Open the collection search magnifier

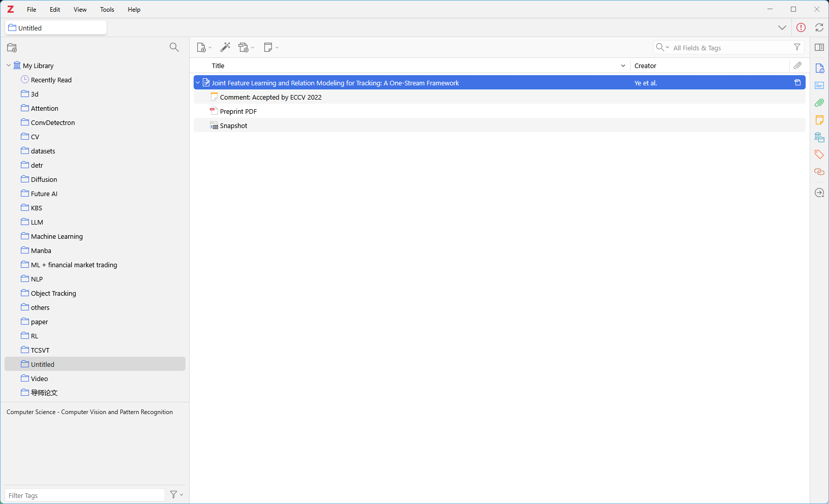[174, 47]
